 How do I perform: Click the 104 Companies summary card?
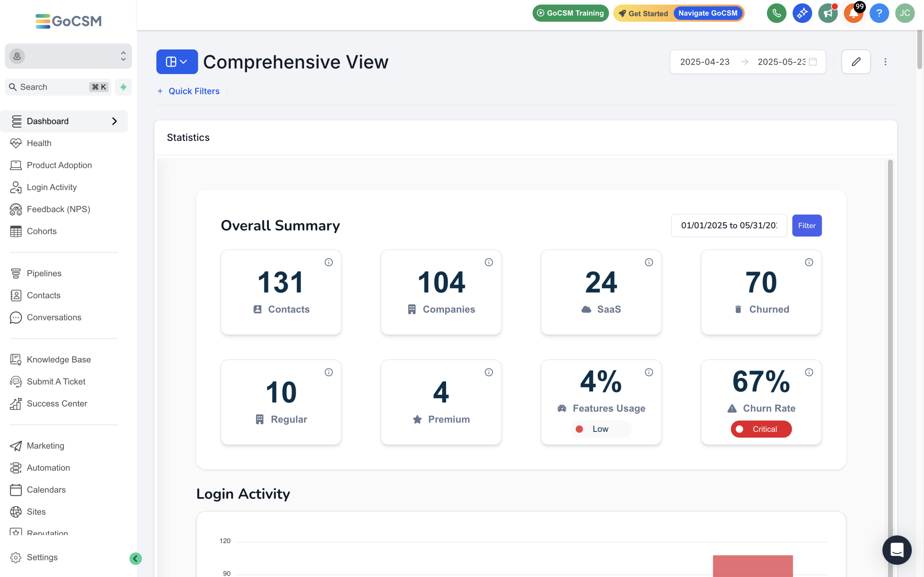[x=441, y=292]
